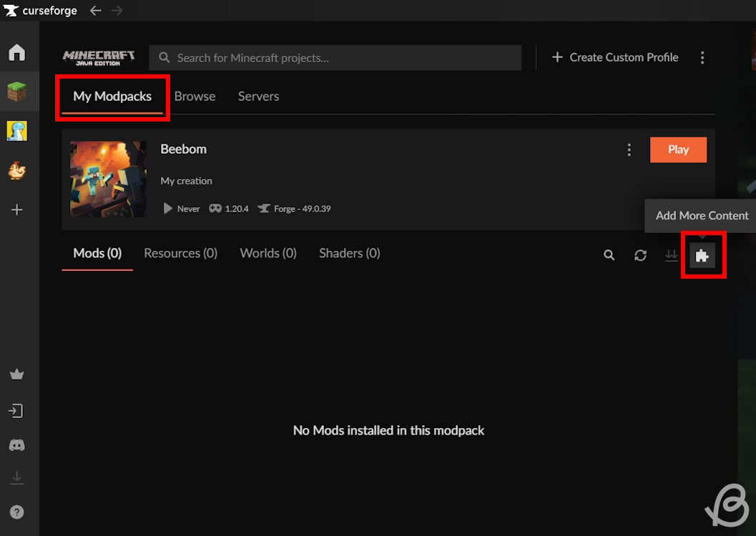
Task: Click the Add More Content puzzle icon
Action: (703, 254)
